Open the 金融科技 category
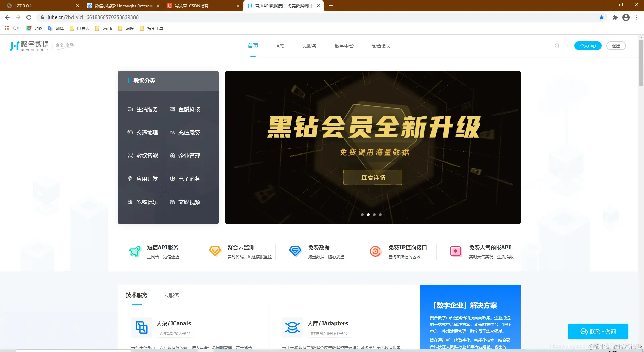Screen dimensions: 644x352 click(185, 109)
